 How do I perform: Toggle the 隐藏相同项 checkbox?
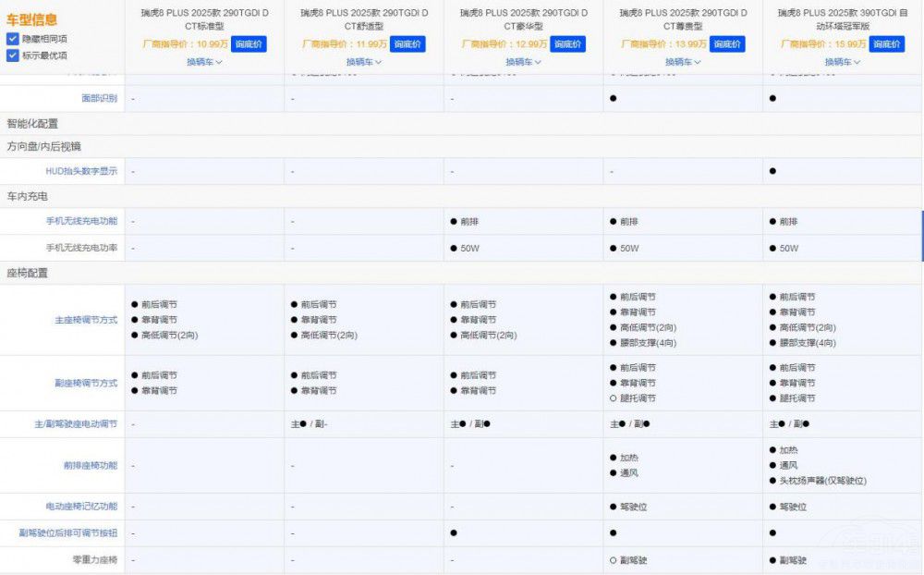pos(12,39)
